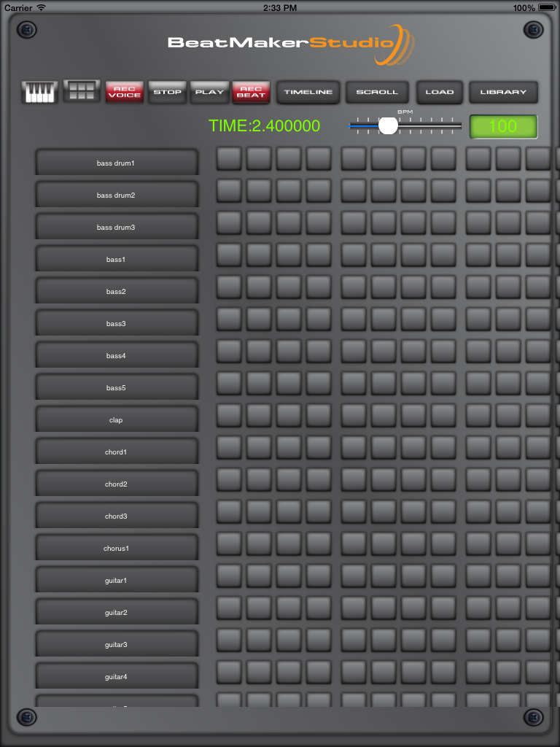
Task: Start playback with the PLAY button
Action: point(209,92)
